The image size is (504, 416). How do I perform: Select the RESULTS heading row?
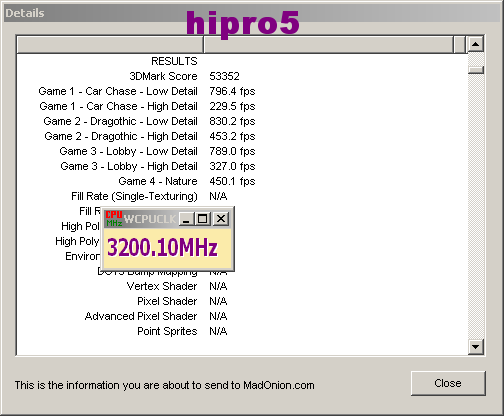(x=174, y=61)
